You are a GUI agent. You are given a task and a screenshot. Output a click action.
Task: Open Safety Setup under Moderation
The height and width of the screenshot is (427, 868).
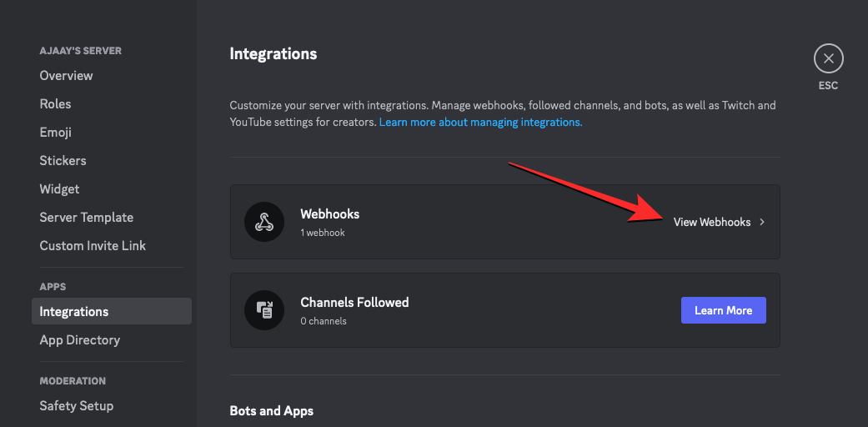click(77, 406)
